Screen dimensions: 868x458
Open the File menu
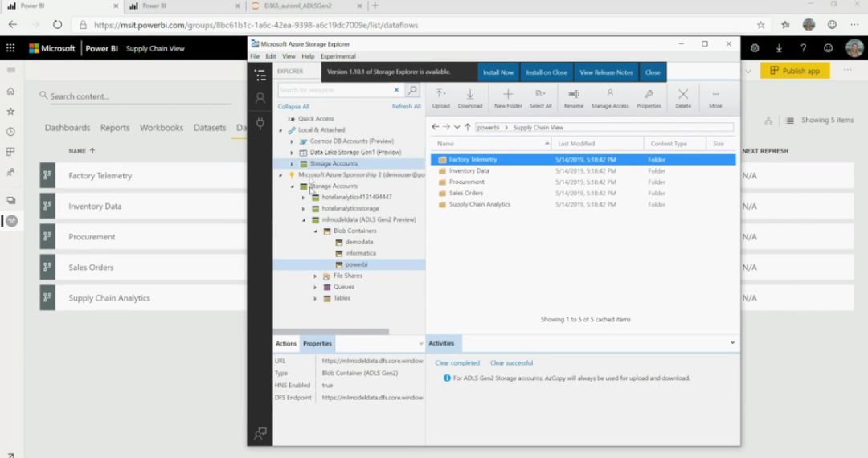coord(255,56)
